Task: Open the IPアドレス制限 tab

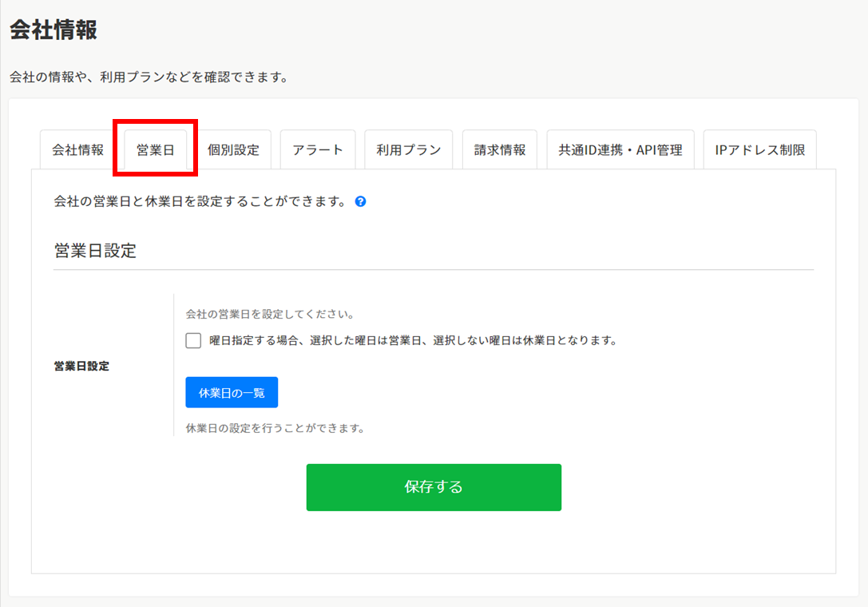Action: [759, 149]
